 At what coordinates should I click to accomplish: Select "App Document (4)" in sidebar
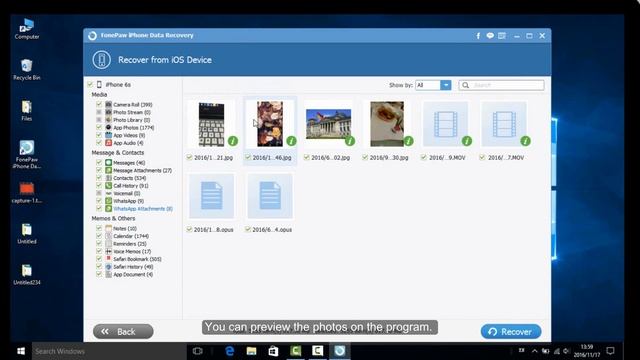(133, 274)
